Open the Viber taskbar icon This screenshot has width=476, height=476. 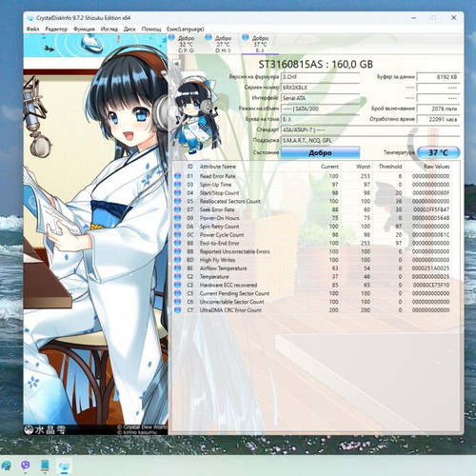[x=26, y=466]
